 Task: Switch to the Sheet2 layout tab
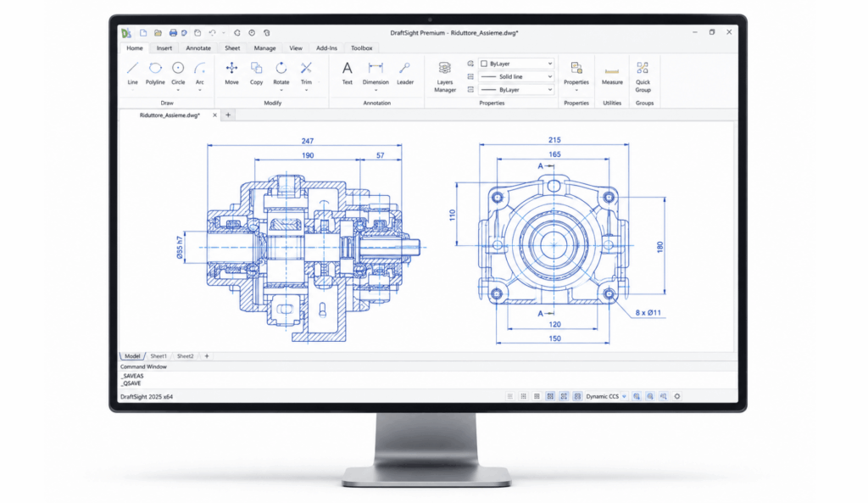185,356
